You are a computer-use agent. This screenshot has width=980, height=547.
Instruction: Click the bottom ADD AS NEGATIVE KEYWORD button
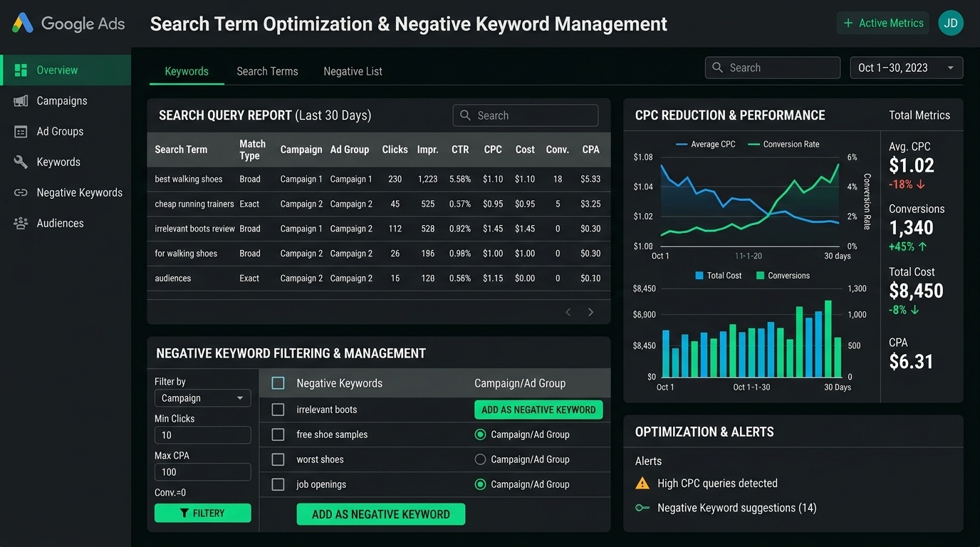pyautogui.click(x=381, y=514)
